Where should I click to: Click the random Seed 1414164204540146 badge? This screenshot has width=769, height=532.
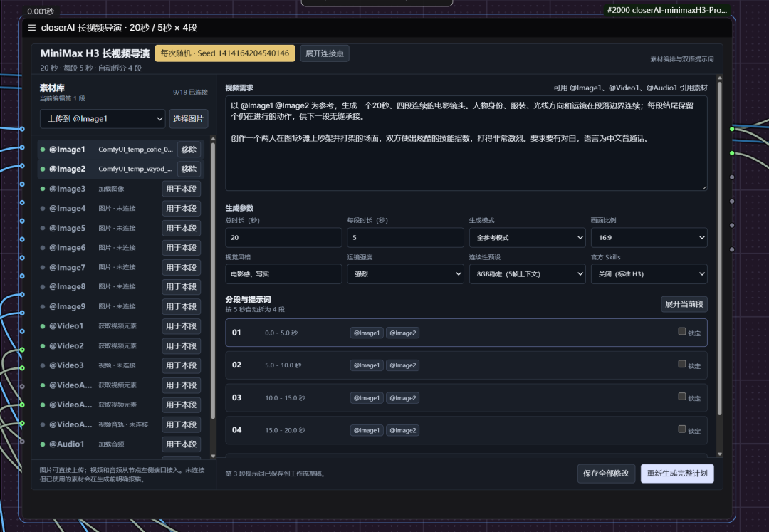coord(225,53)
